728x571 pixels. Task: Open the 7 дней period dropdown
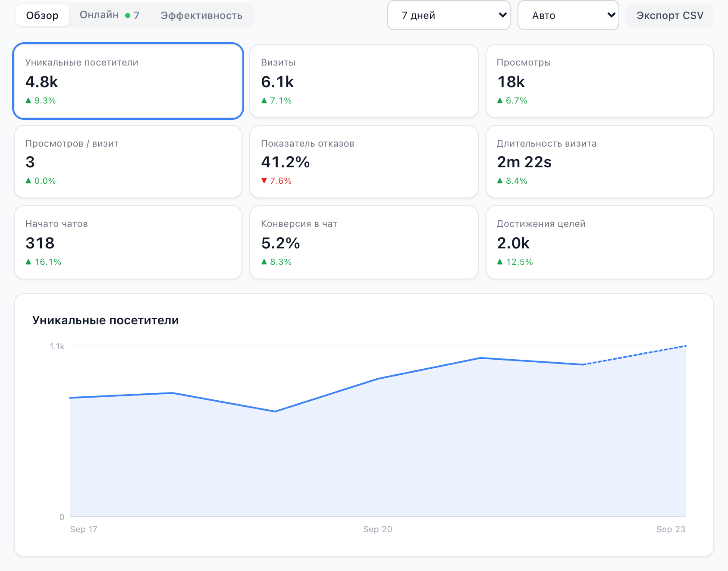tap(449, 16)
